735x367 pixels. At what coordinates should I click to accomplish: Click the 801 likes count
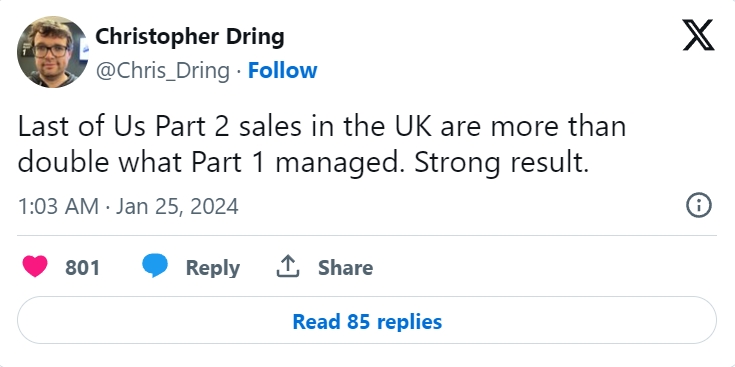tap(82, 268)
